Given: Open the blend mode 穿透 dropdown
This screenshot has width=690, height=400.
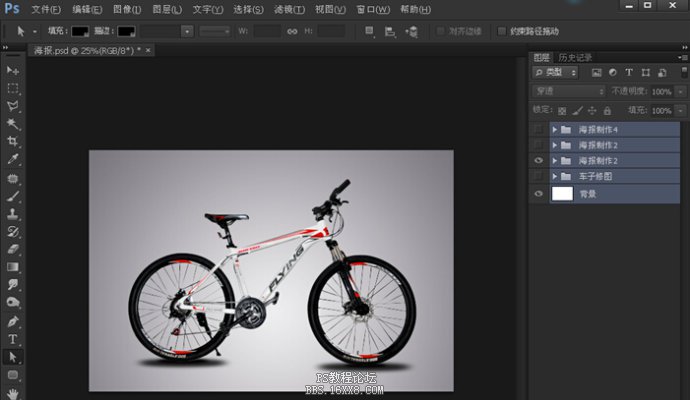Looking at the screenshot, I should [569, 92].
